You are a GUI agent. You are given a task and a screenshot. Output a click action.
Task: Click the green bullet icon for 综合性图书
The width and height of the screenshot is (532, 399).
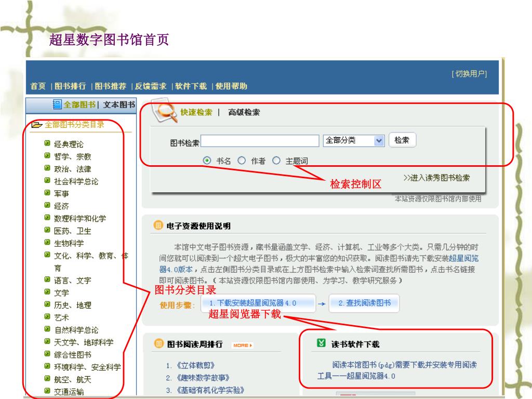point(47,354)
